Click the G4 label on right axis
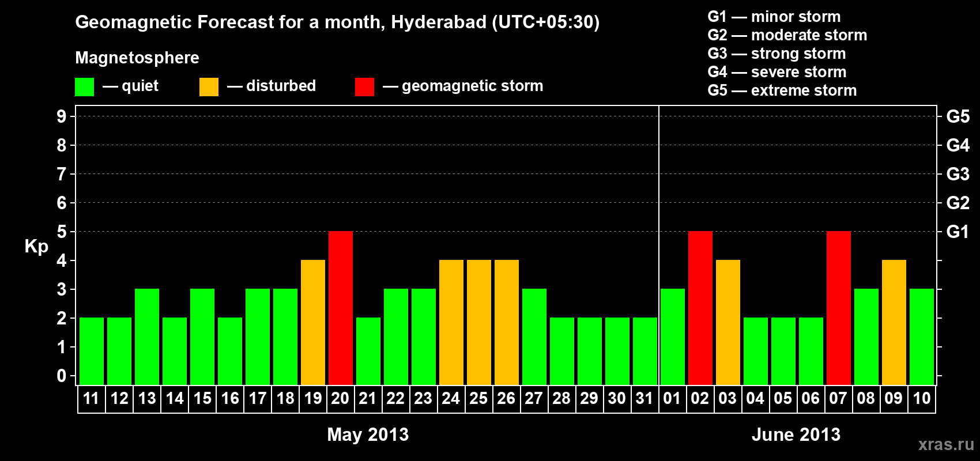 [x=958, y=145]
